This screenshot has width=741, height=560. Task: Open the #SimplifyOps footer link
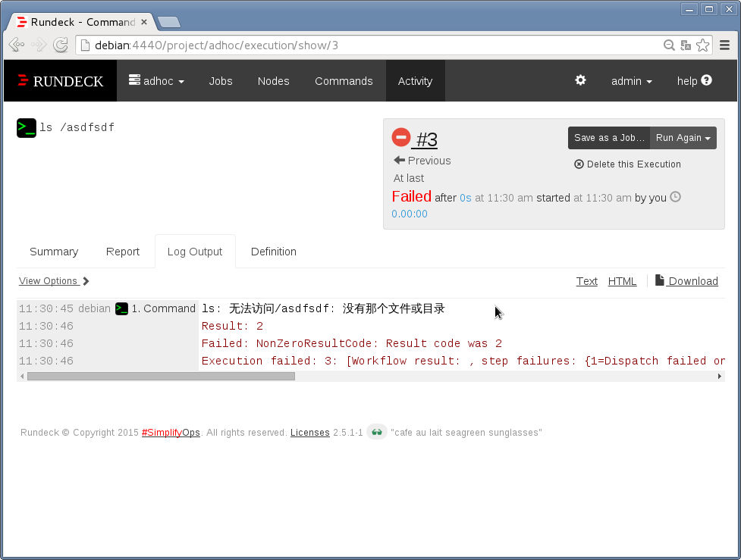pos(171,433)
